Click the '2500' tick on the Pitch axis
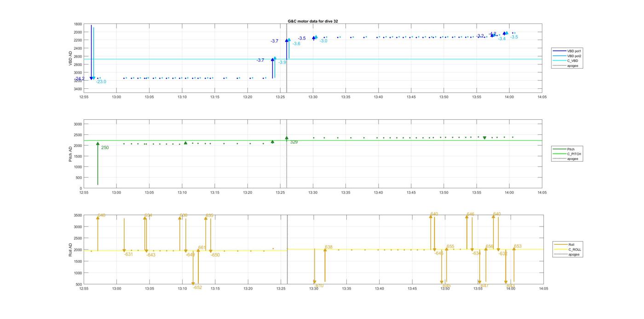The width and height of the screenshot is (644, 319). click(78, 135)
